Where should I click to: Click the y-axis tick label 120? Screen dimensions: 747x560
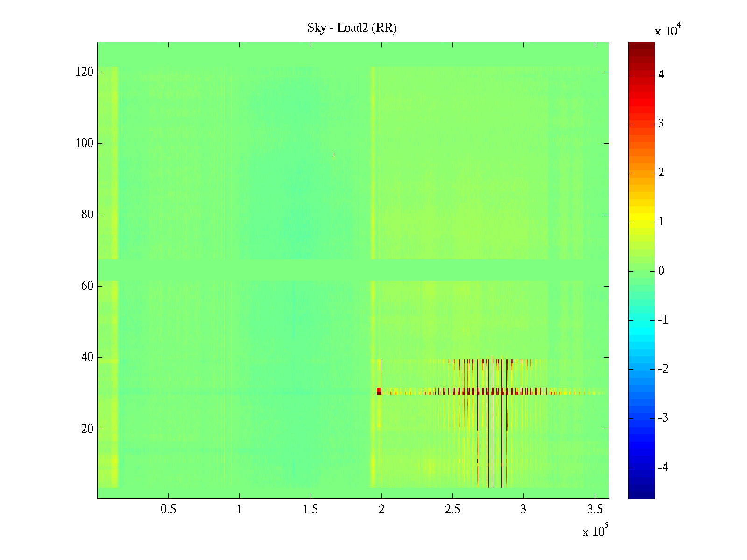(85, 72)
